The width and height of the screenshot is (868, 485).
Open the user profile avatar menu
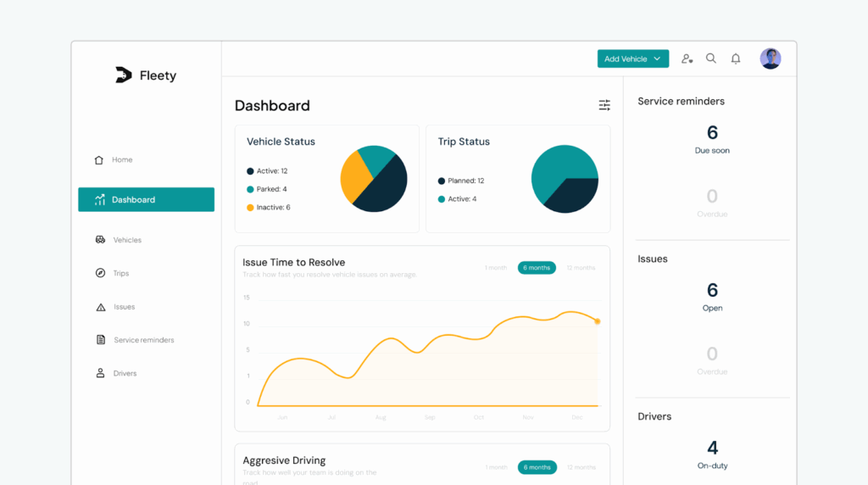[771, 59]
